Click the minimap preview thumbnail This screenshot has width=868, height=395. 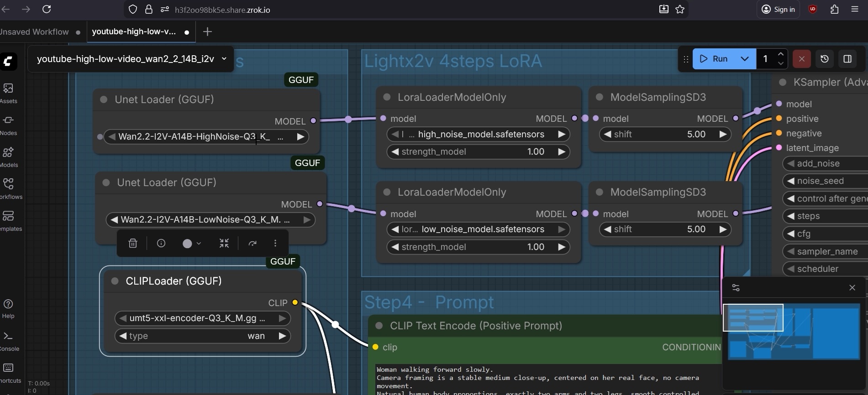coord(794,332)
